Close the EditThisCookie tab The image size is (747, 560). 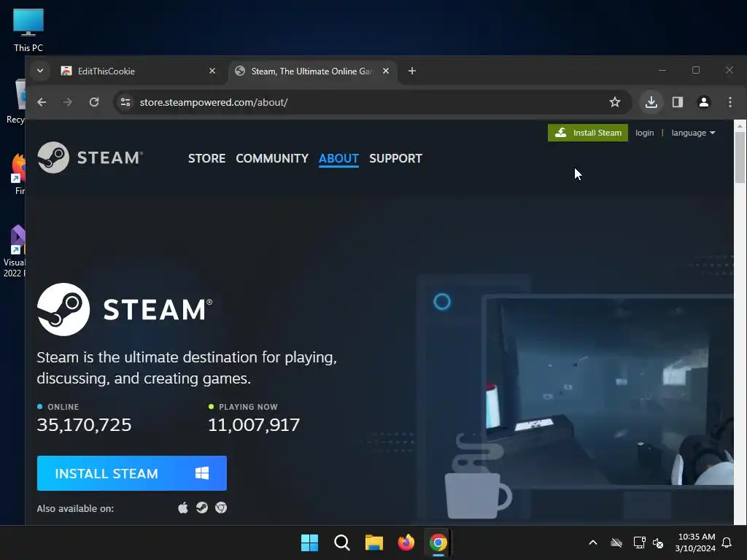coord(212,71)
